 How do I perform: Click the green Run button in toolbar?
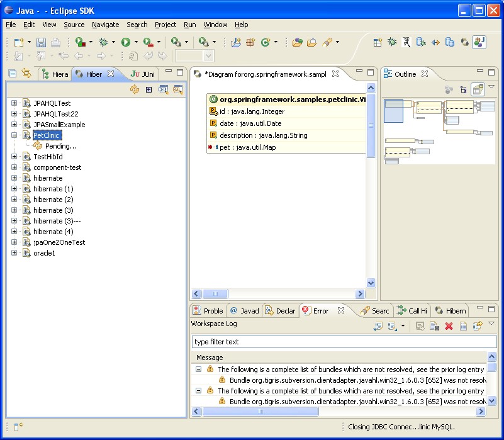[x=126, y=42]
